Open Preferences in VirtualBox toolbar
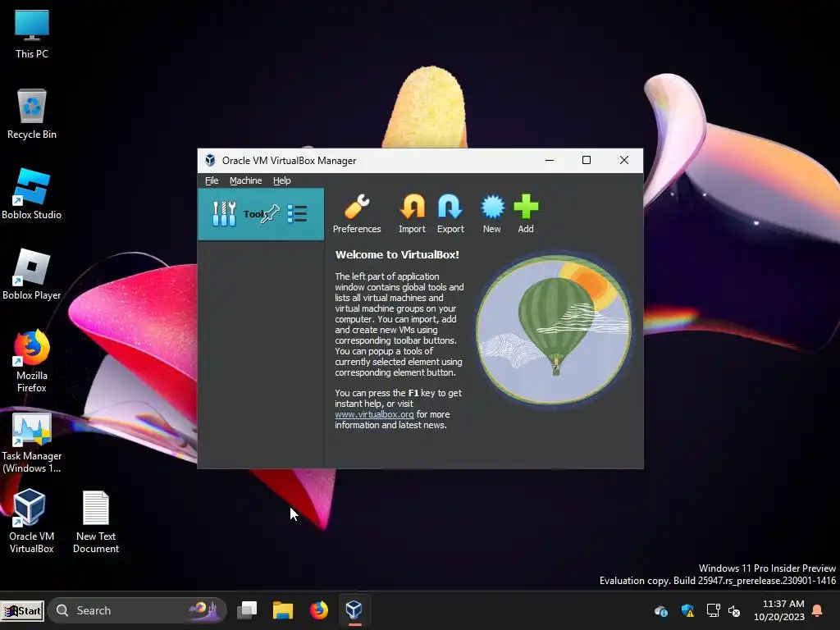Image resolution: width=840 pixels, height=630 pixels. [x=357, y=214]
